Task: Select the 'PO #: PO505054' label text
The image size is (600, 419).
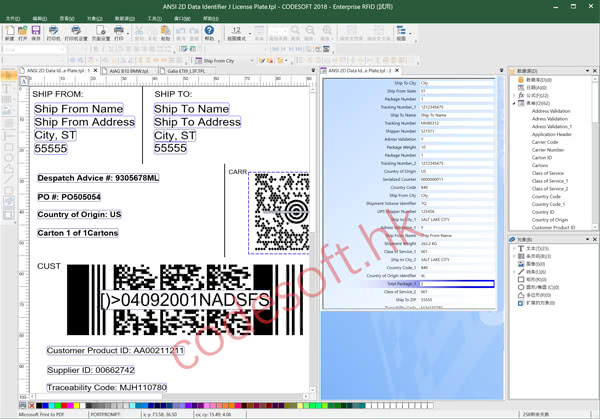Action: [x=69, y=197]
